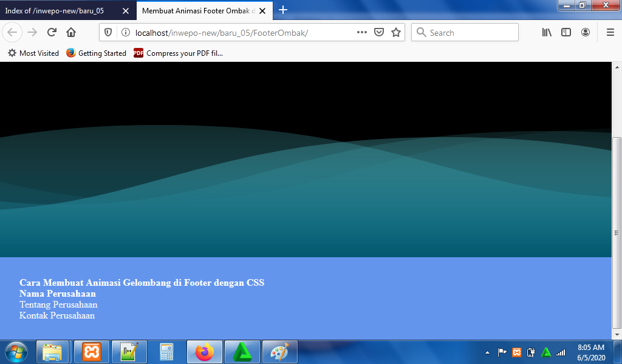622x364 pixels.
Task: Click the power plug tray icon
Action: click(x=531, y=352)
